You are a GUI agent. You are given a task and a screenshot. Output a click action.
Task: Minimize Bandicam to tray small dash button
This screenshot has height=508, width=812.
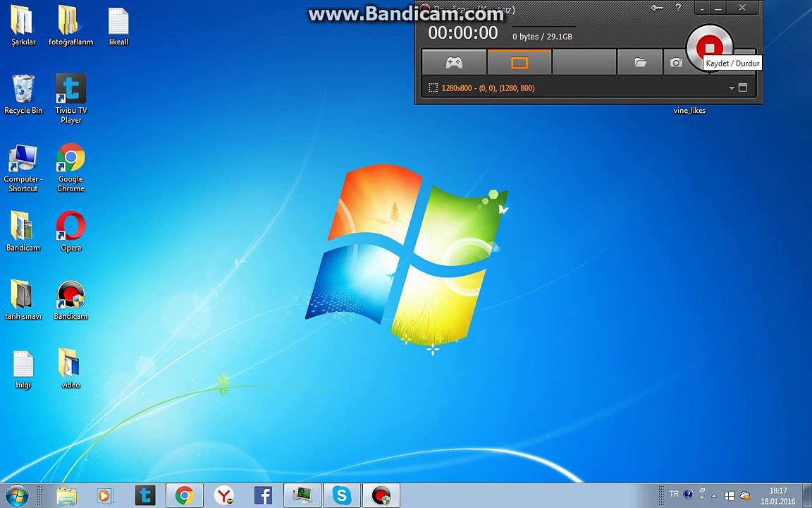[702, 8]
